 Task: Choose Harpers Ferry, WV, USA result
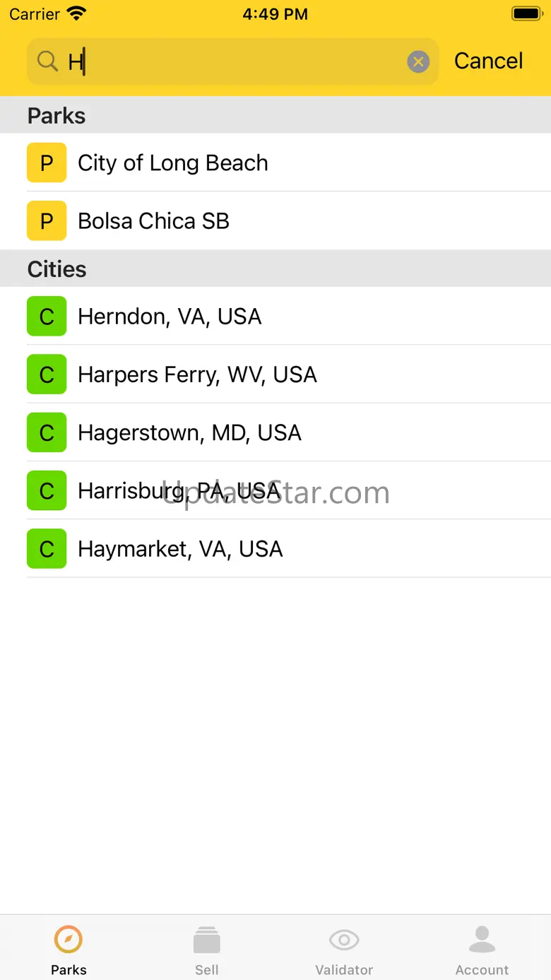coord(275,374)
